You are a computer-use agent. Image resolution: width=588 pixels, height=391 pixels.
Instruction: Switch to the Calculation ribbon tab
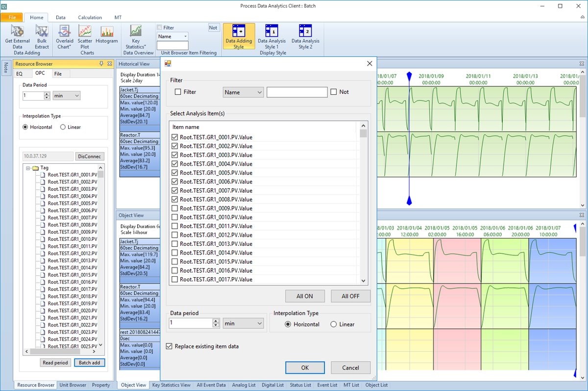coord(90,17)
